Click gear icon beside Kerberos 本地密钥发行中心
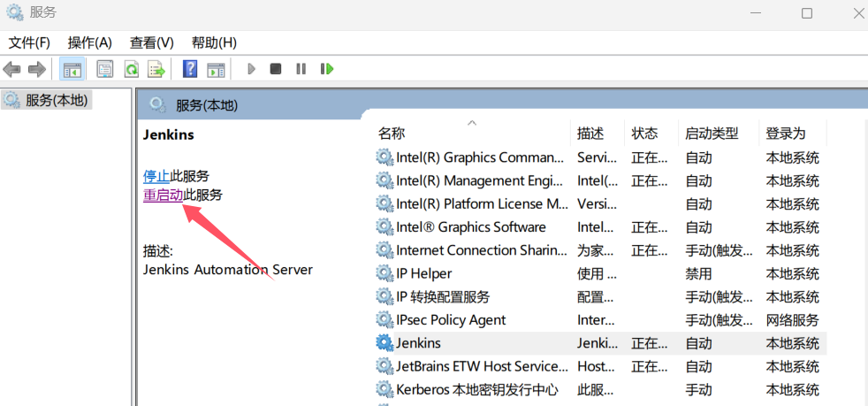Viewport: 868px width, 406px height. pyautogui.click(x=385, y=389)
